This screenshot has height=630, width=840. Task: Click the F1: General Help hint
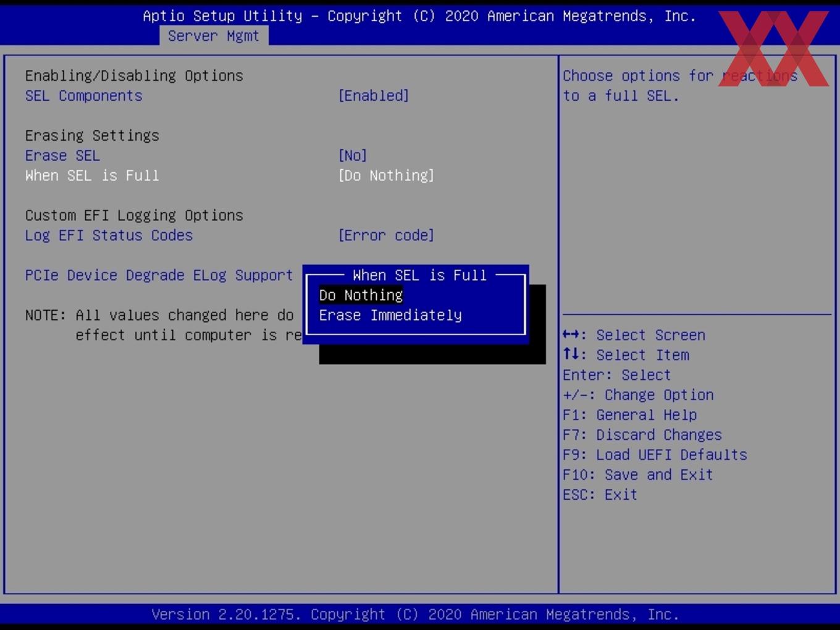tap(629, 415)
